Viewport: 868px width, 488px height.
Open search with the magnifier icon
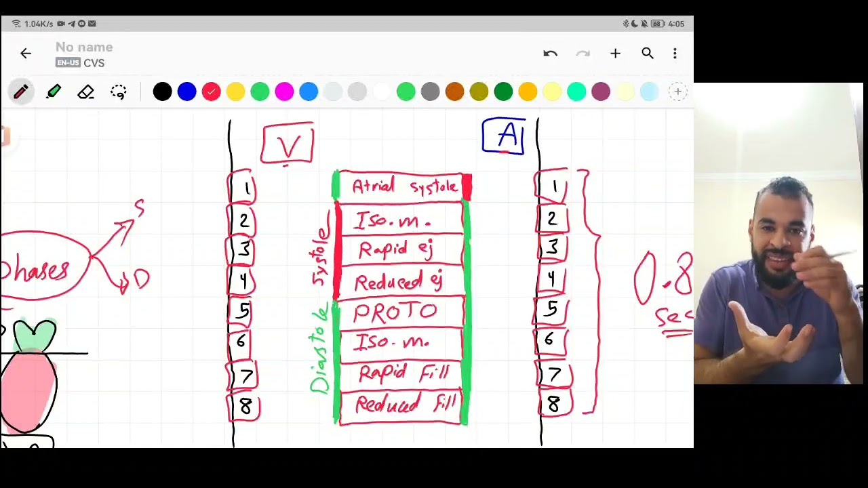tap(648, 54)
